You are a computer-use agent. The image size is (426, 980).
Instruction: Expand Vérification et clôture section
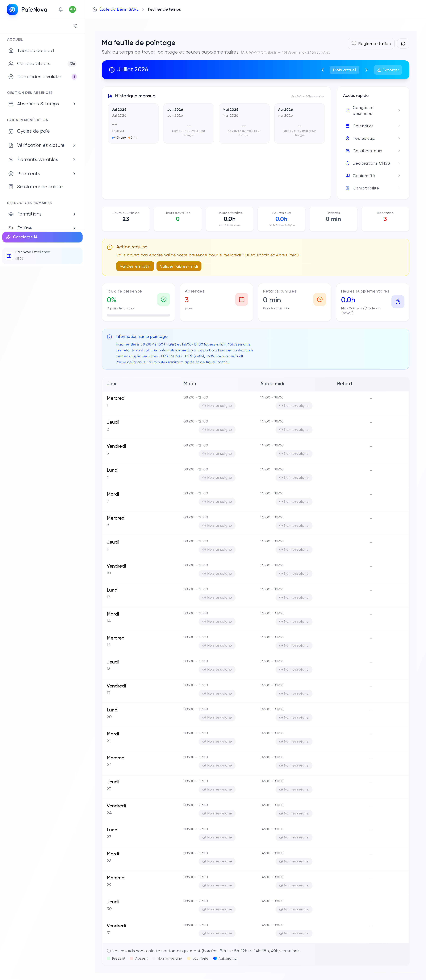coord(42,145)
